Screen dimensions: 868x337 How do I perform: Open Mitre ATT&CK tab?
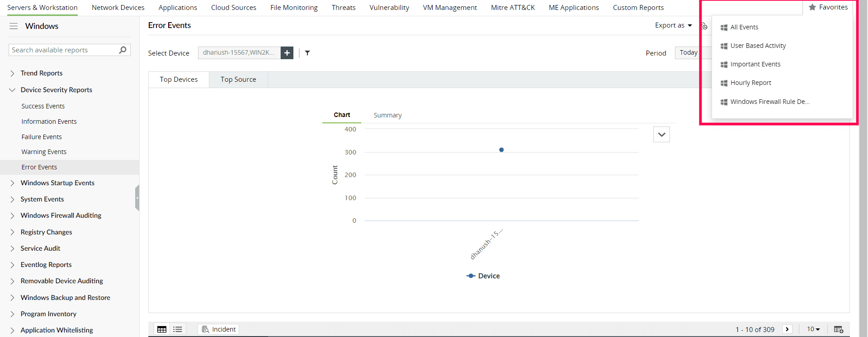tap(513, 8)
